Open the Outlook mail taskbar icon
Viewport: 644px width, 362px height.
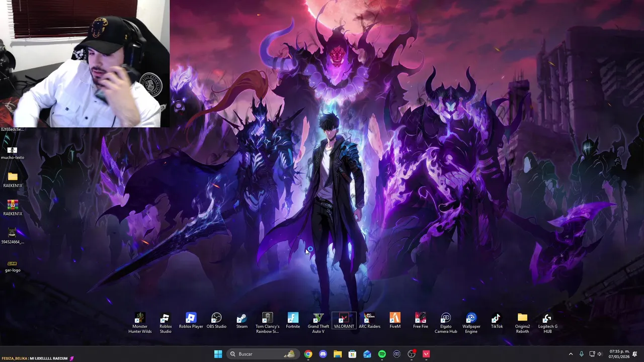(367, 354)
